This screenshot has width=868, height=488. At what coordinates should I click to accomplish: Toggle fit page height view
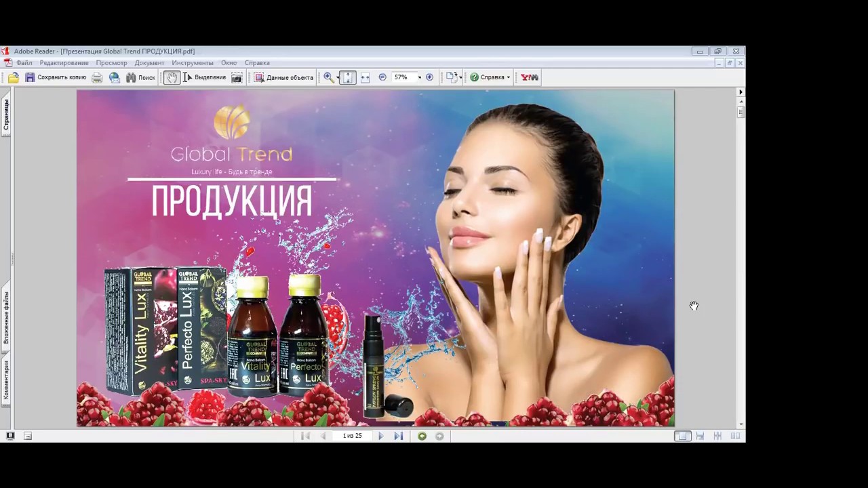(x=347, y=77)
